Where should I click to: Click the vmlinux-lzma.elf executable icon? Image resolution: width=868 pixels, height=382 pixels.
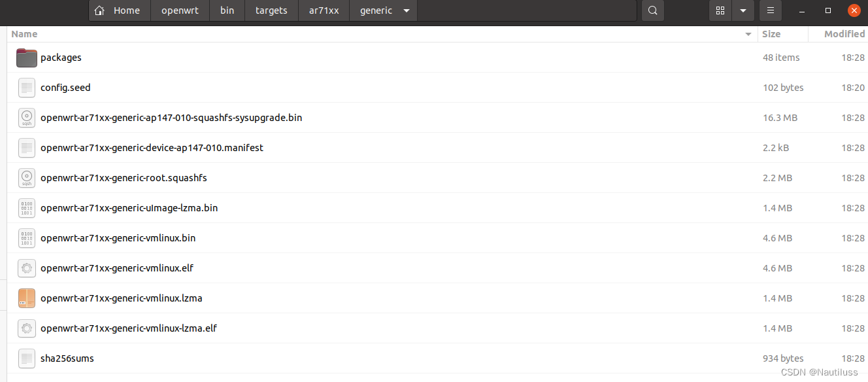coord(27,328)
